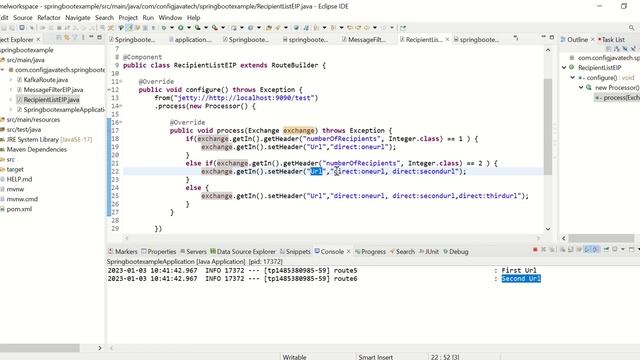This screenshot has width=640, height=360.
Task: Click the Outline horizontal scrollbar thumb
Action: (x=601, y=238)
